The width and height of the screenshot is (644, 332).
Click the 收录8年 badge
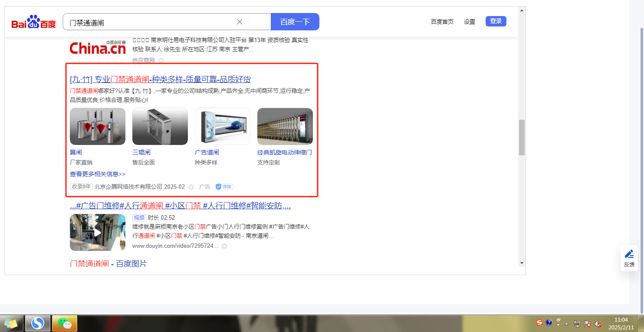click(81, 187)
